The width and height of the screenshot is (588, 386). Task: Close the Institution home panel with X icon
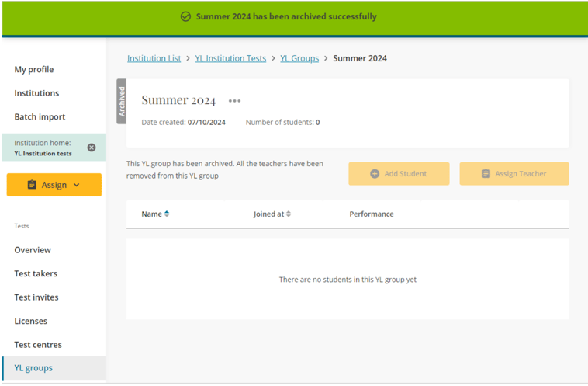pos(92,148)
